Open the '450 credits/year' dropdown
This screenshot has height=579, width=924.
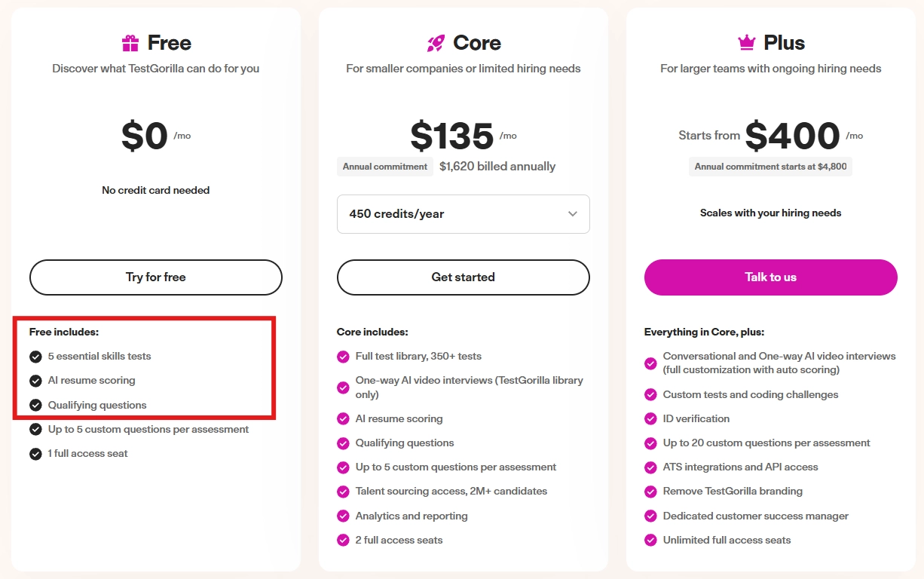463,214
